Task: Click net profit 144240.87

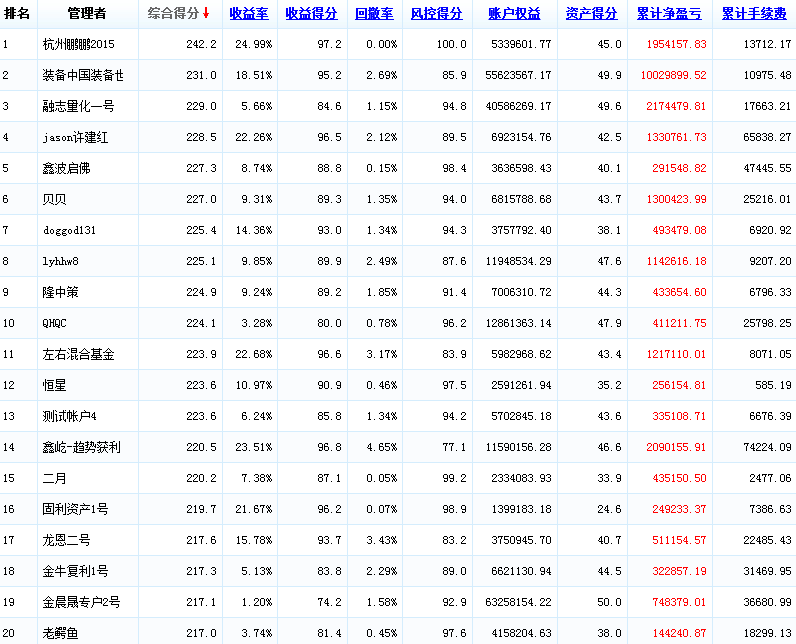Action: (x=679, y=633)
